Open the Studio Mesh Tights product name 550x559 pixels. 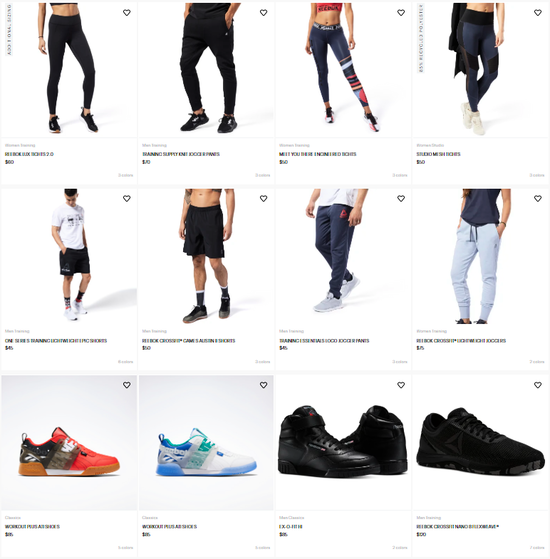pos(438,154)
